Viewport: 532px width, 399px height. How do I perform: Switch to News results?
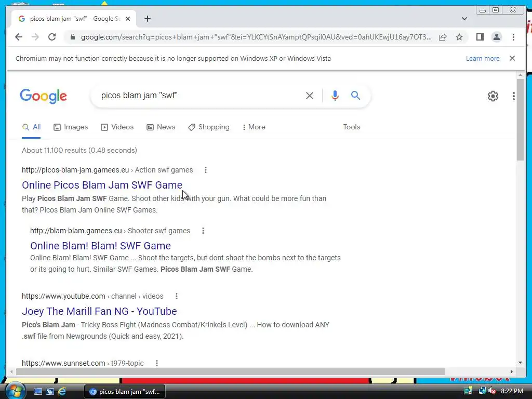[x=161, y=127]
